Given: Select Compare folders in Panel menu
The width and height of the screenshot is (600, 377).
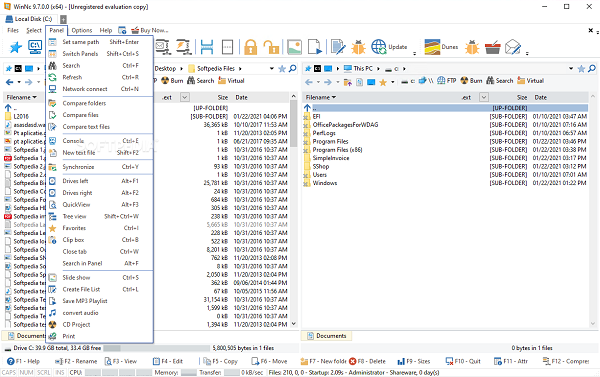Looking at the screenshot, I should pos(100,103).
